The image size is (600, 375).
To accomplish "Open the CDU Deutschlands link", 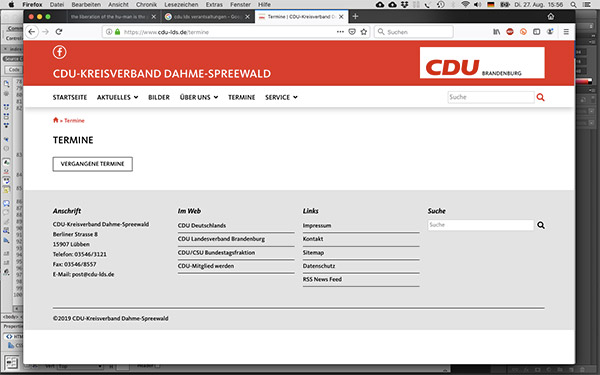I will pos(202,225).
